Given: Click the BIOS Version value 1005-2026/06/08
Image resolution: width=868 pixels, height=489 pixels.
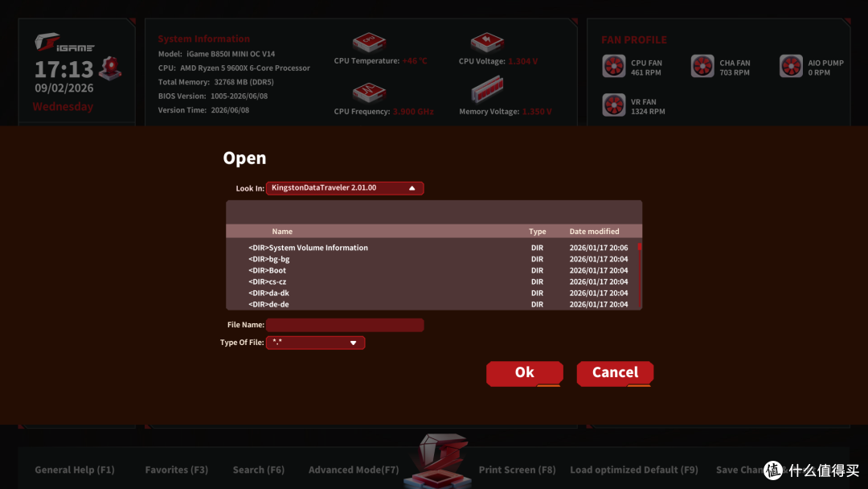Looking at the screenshot, I should coord(240,96).
